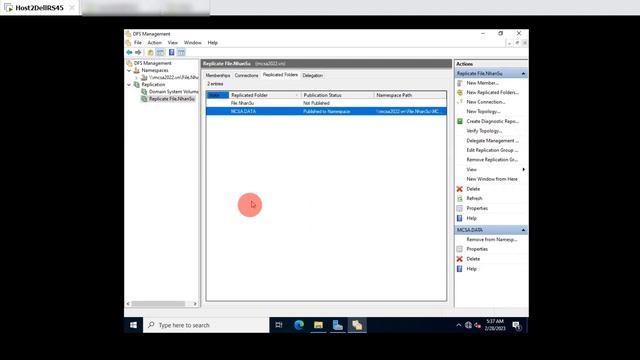Click the Namespaces node icon in tree
Image resolution: width=640 pixels, height=360 pixels.
click(137, 70)
